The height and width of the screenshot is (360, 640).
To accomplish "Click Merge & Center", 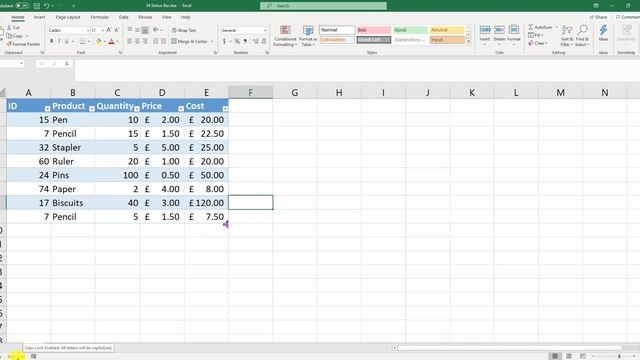I will click(x=190, y=41).
